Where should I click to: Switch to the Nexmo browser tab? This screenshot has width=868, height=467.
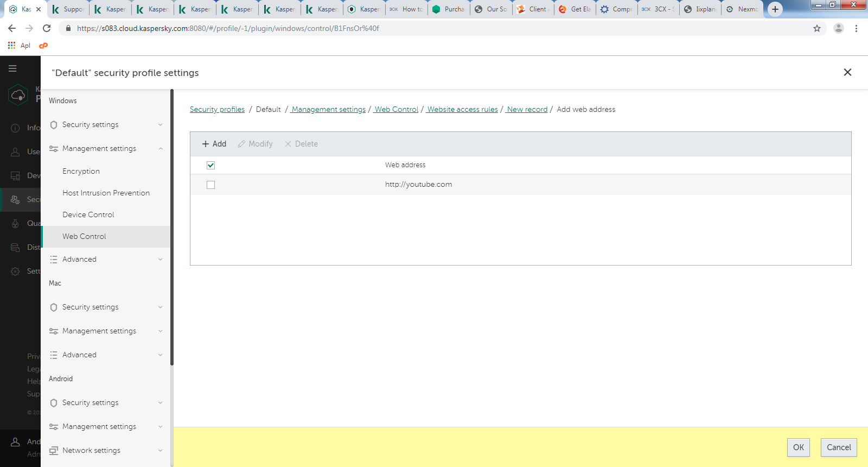(x=742, y=9)
